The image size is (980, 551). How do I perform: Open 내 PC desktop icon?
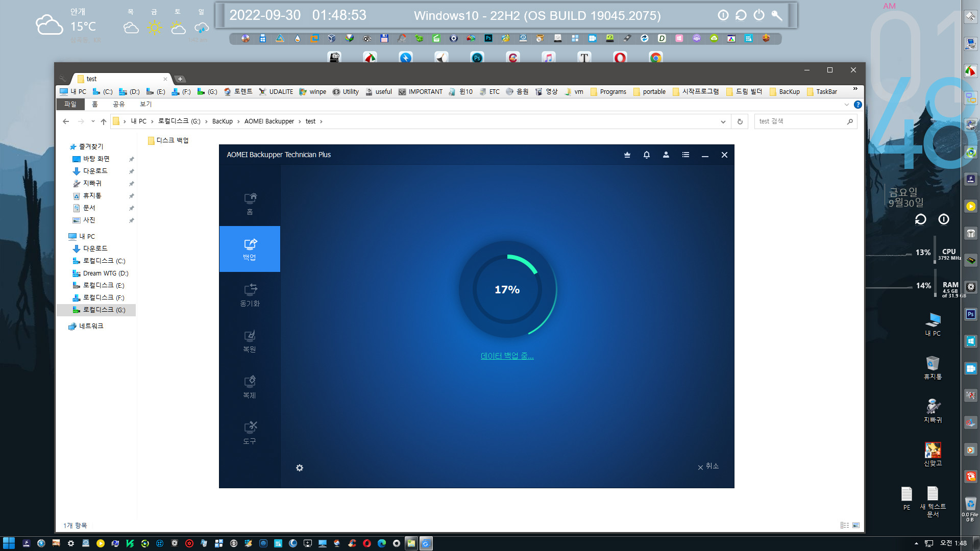click(x=933, y=324)
